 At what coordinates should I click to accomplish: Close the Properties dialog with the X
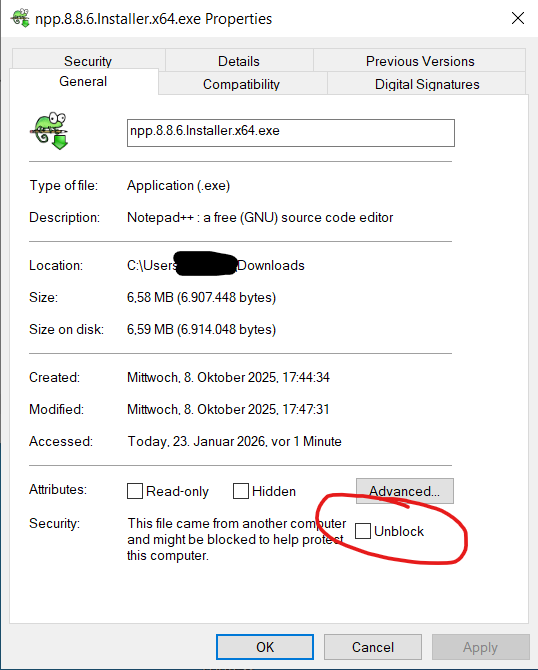pos(517,18)
